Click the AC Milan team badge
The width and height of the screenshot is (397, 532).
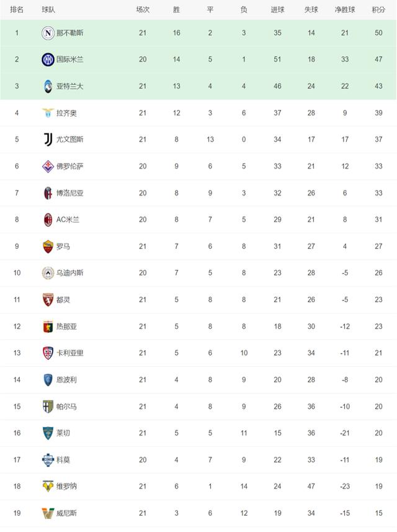tap(48, 220)
